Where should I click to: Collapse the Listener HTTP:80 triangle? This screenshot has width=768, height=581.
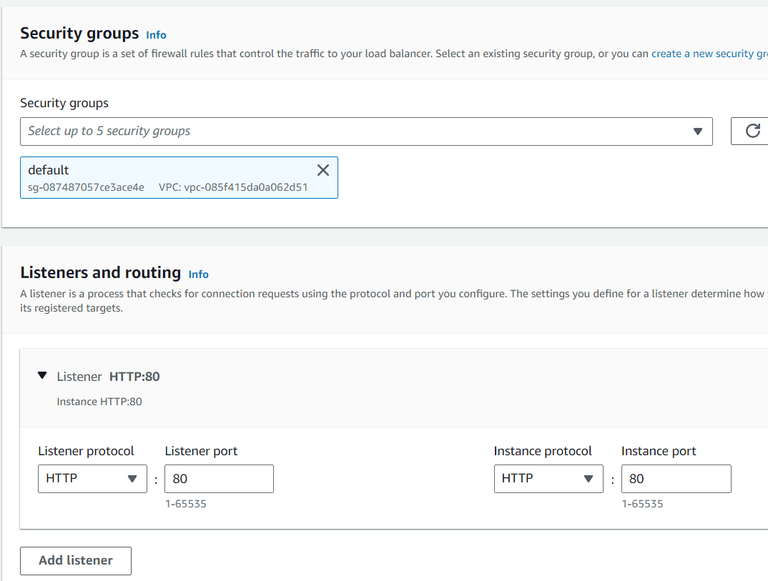(x=42, y=376)
